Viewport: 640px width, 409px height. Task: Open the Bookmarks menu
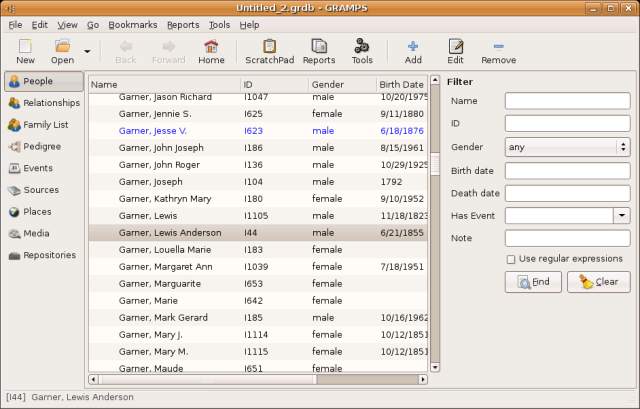pyautogui.click(x=132, y=24)
